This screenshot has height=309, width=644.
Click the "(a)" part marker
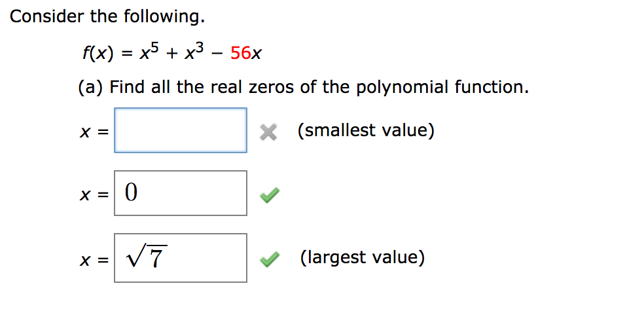click(x=92, y=87)
